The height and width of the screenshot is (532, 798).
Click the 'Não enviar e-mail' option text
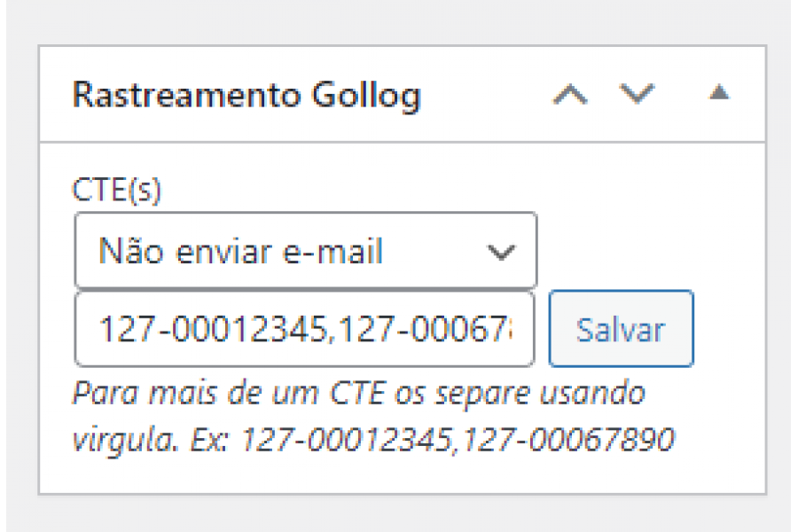pyautogui.click(x=240, y=252)
